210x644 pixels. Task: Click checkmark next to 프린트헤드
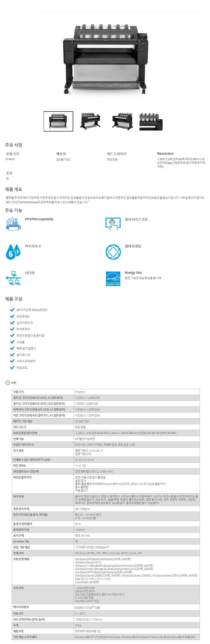click(x=12, y=316)
